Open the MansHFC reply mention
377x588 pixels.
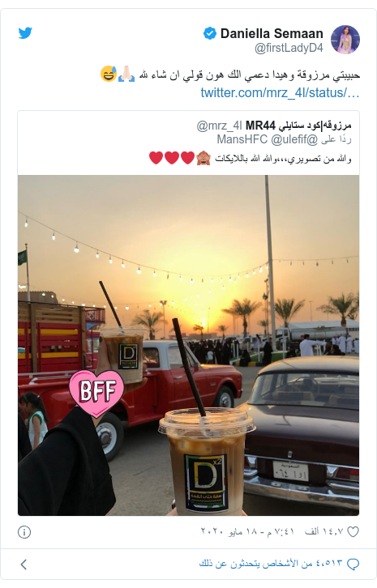pyautogui.click(x=242, y=139)
